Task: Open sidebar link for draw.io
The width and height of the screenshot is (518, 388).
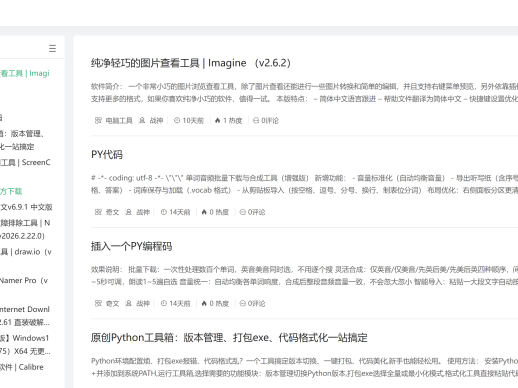Action: tap(26, 252)
